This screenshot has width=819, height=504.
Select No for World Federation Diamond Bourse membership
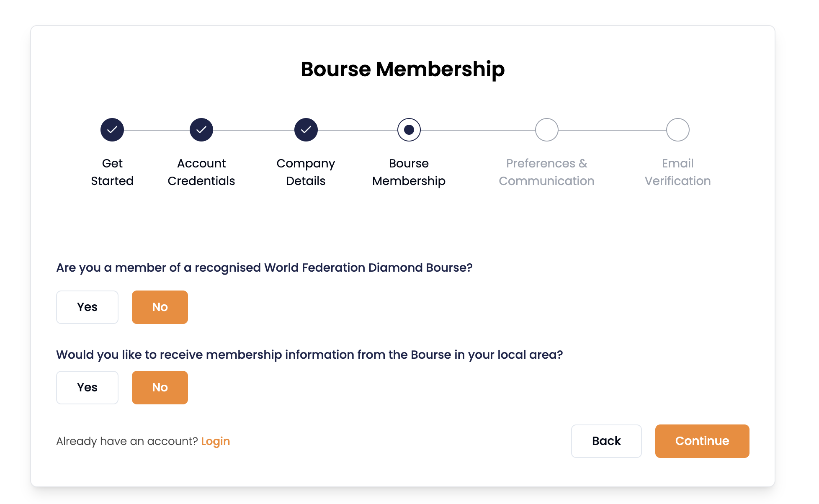click(x=160, y=307)
